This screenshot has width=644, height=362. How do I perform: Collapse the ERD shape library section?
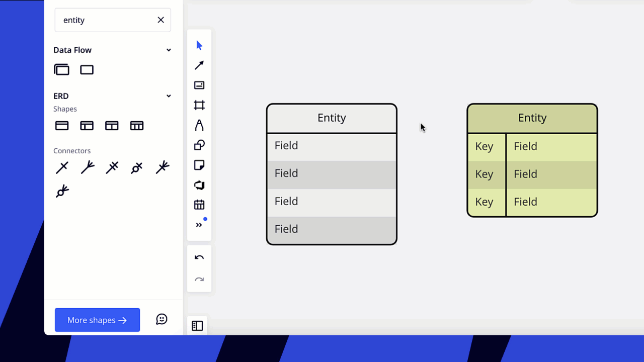coord(169,96)
